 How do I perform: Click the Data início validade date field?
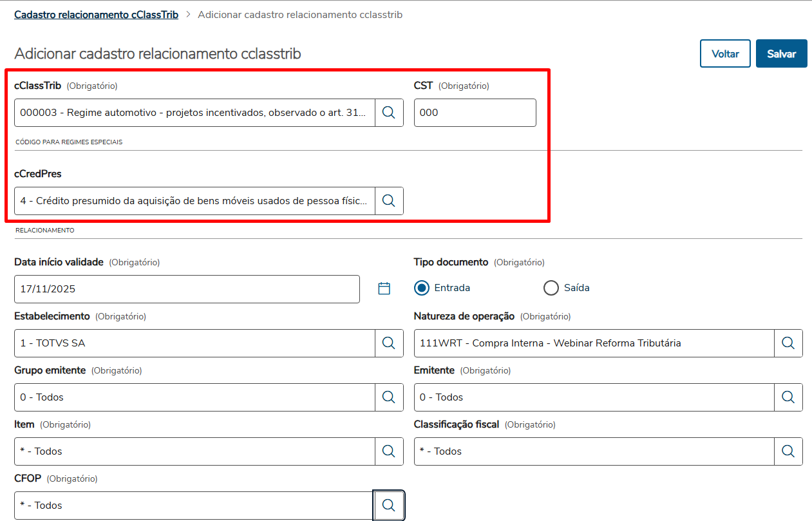click(187, 289)
